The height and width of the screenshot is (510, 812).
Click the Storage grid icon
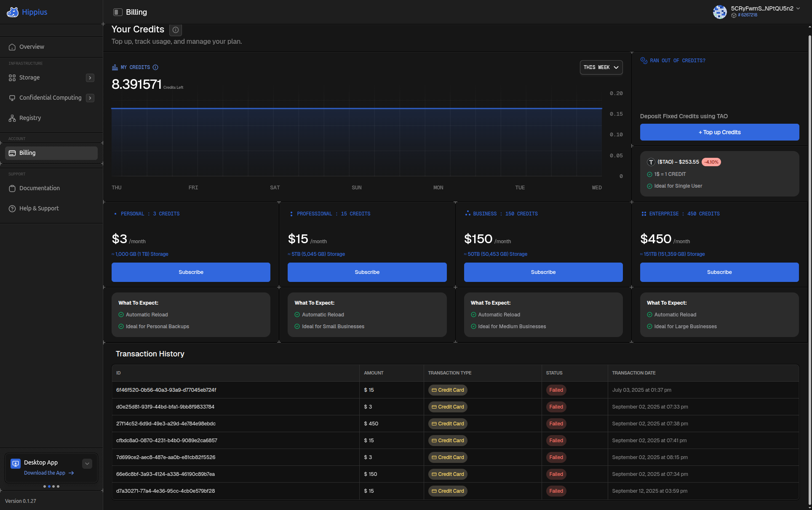(12, 78)
